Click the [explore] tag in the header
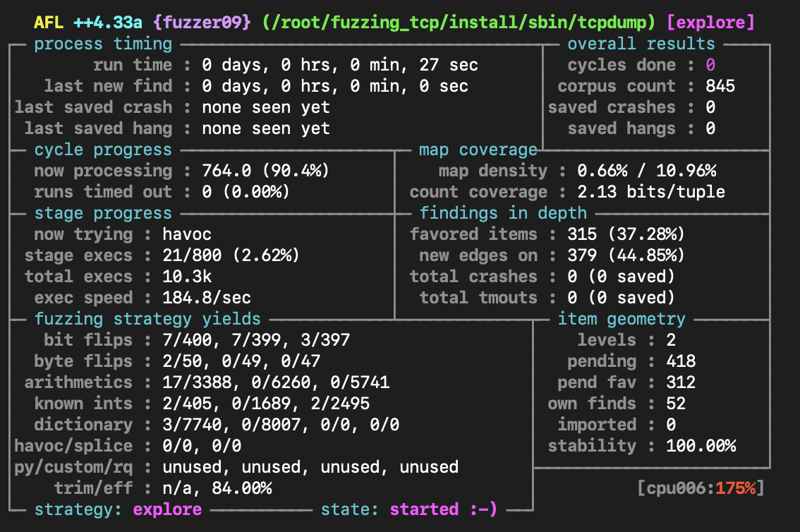This screenshot has height=532, width=800. 710,23
